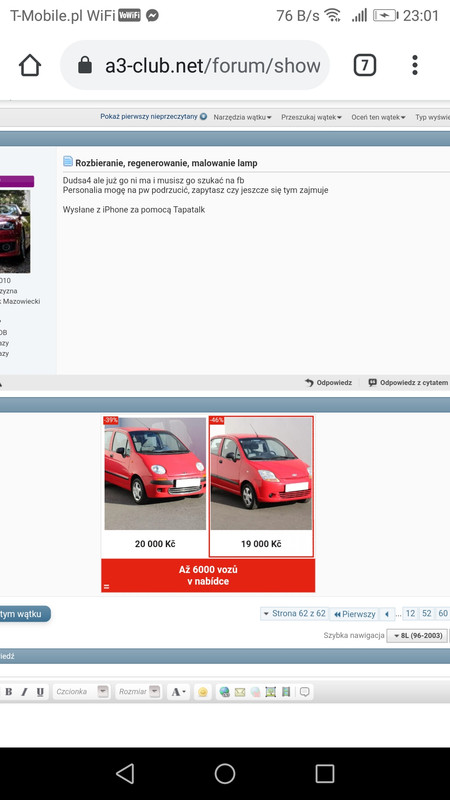Click the arrow icon beside 'nieprzeczytany'
This screenshot has height=800, width=450.
[x=204, y=117]
